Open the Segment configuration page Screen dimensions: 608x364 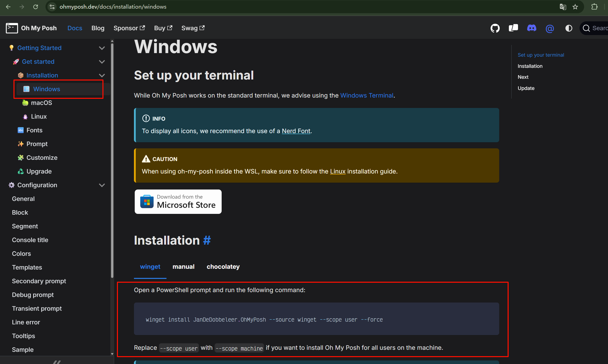click(x=25, y=226)
